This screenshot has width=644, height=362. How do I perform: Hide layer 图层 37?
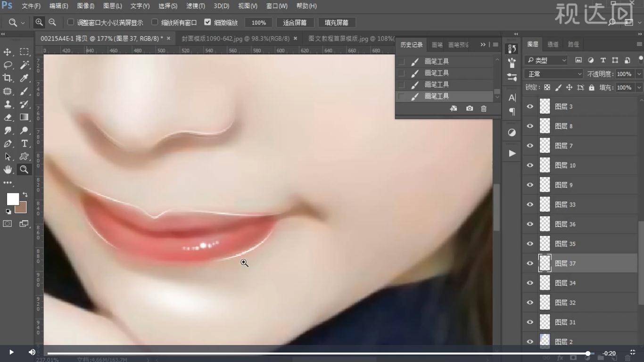click(x=530, y=263)
